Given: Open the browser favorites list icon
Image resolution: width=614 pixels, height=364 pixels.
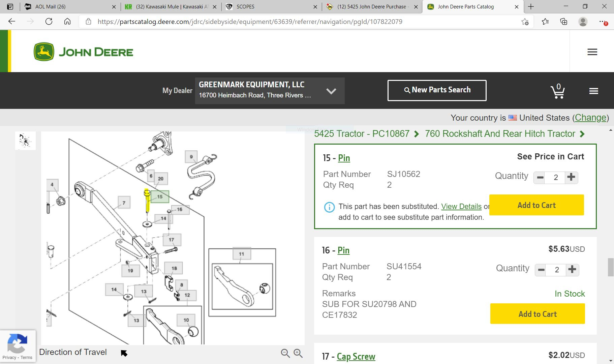Looking at the screenshot, I should point(545,22).
